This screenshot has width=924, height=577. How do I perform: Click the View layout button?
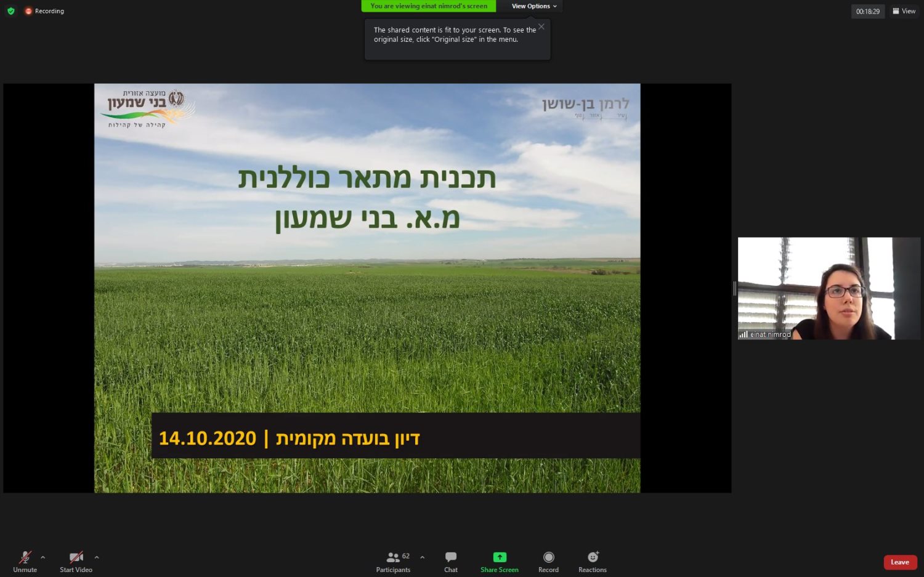(x=904, y=11)
